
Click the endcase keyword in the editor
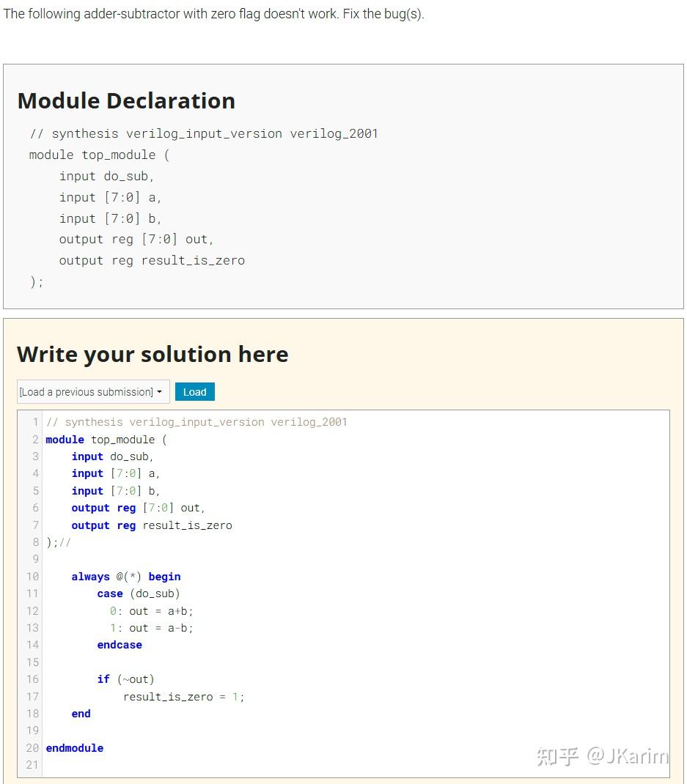[120, 645]
